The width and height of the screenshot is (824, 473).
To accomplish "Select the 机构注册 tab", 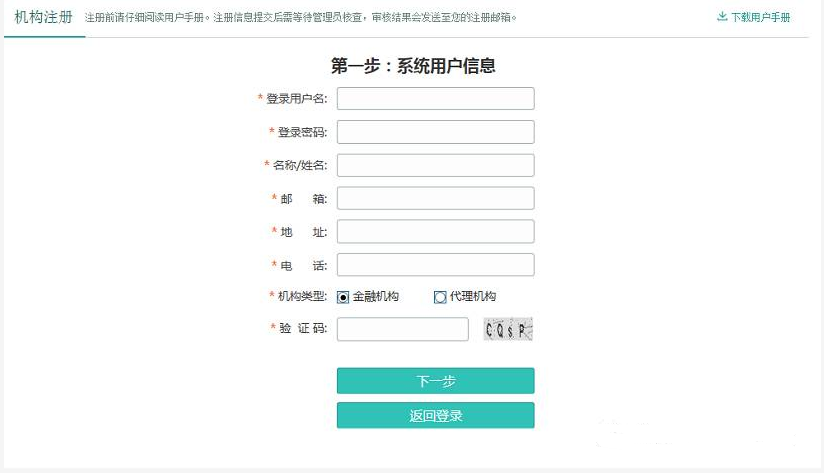I will click(x=44, y=17).
